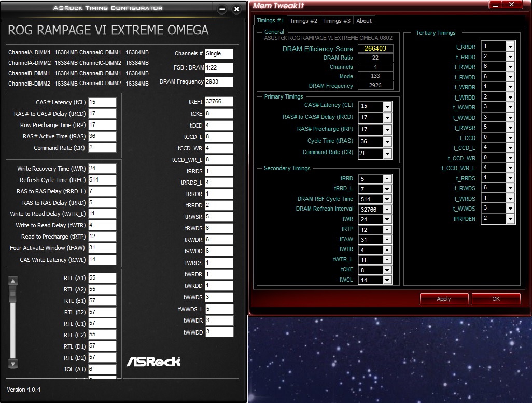Open the t_CCD_WR_L tertiary timing dropdown

tap(510, 168)
